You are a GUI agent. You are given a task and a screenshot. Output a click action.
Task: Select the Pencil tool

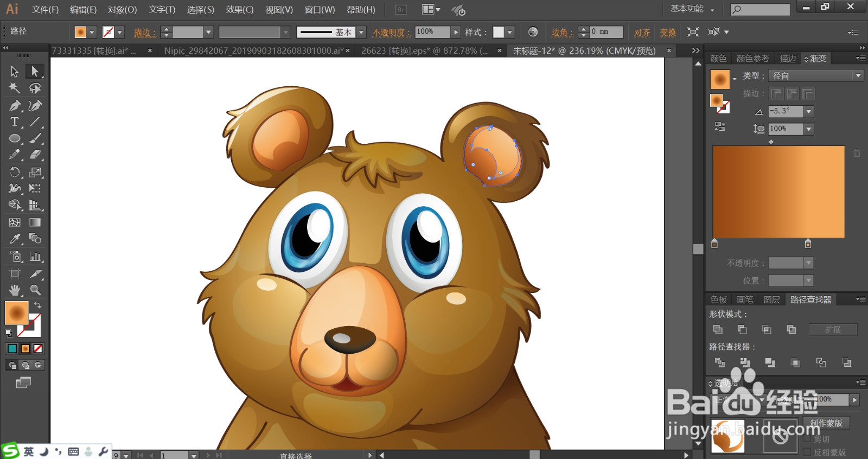(15, 155)
